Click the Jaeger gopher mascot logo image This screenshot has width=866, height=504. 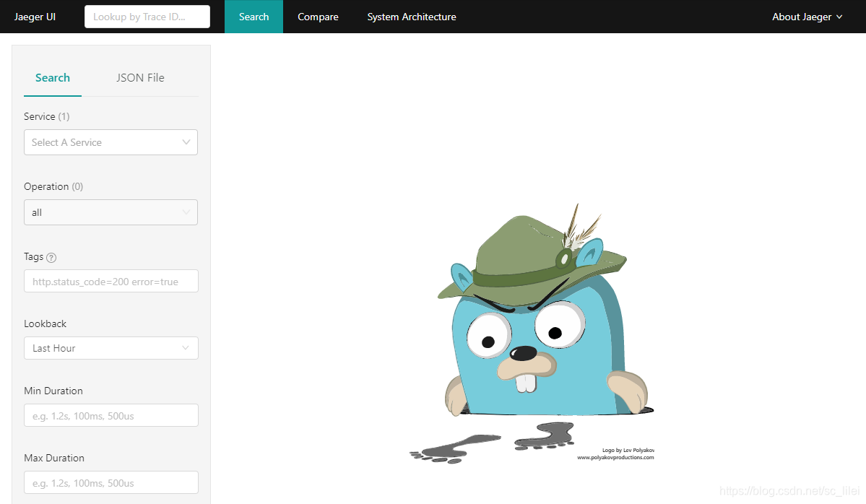pos(532,333)
